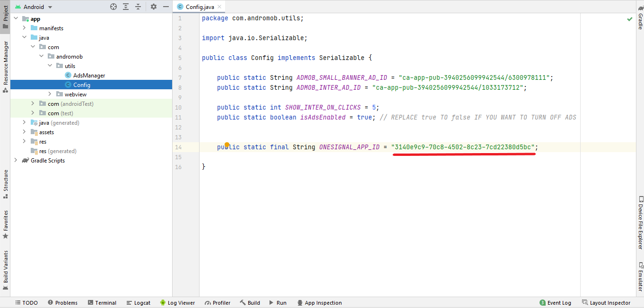
Task: Collapse the utils package
Action: tap(50, 66)
